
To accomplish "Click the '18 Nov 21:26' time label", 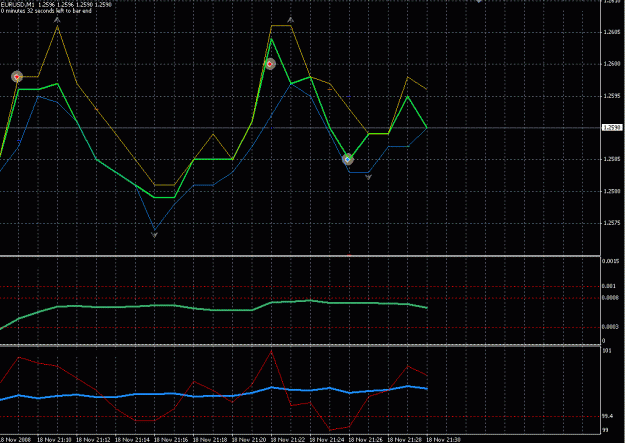I will click(x=366, y=439).
